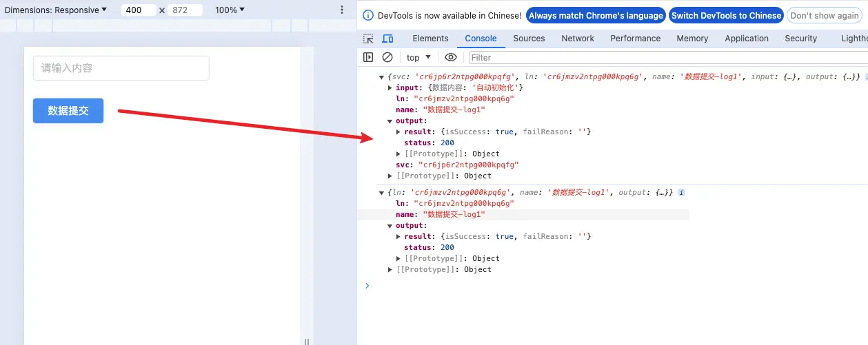
Task: Collapse output property in second log
Action: coord(390,225)
